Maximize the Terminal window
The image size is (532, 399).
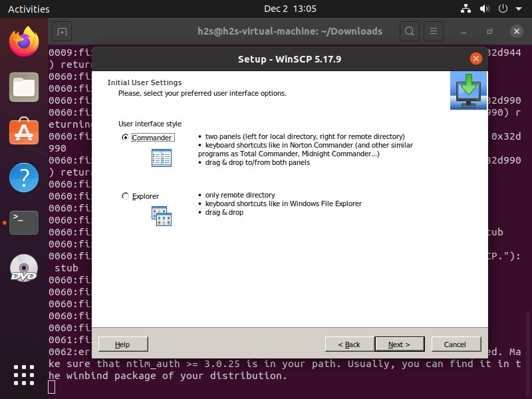coord(490,31)
